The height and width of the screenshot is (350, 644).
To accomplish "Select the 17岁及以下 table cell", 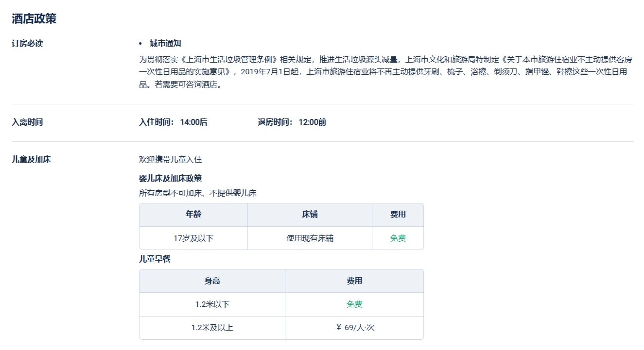I will tap(193, 238).
